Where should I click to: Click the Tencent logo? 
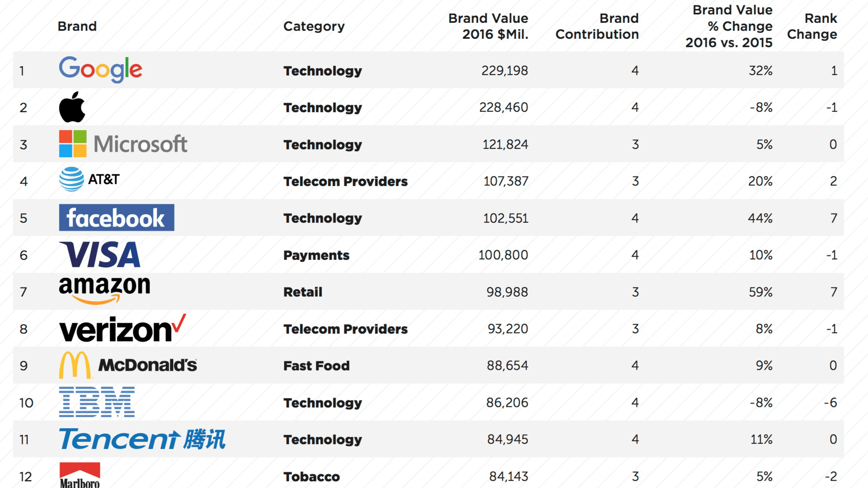142,439
